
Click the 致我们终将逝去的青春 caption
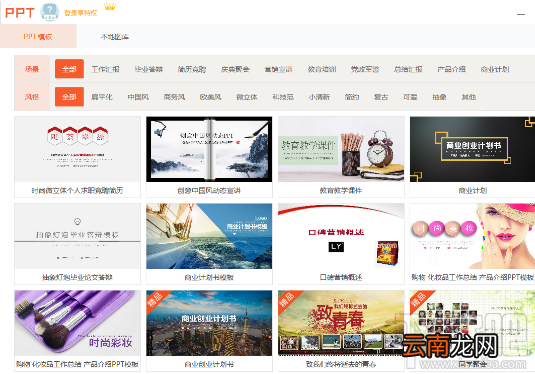pos(341,364)
